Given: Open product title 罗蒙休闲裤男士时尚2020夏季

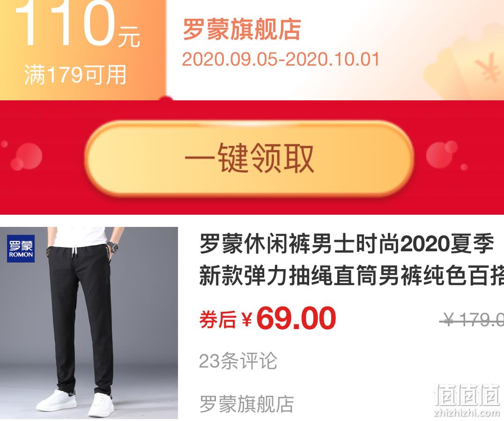Looking at the screenshot, I should tap(347, 244).
